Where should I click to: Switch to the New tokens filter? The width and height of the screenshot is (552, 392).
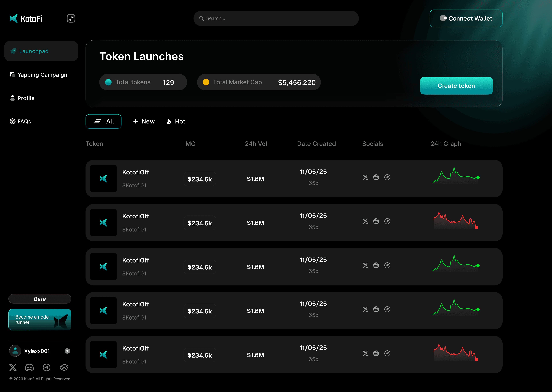(144, 121)
